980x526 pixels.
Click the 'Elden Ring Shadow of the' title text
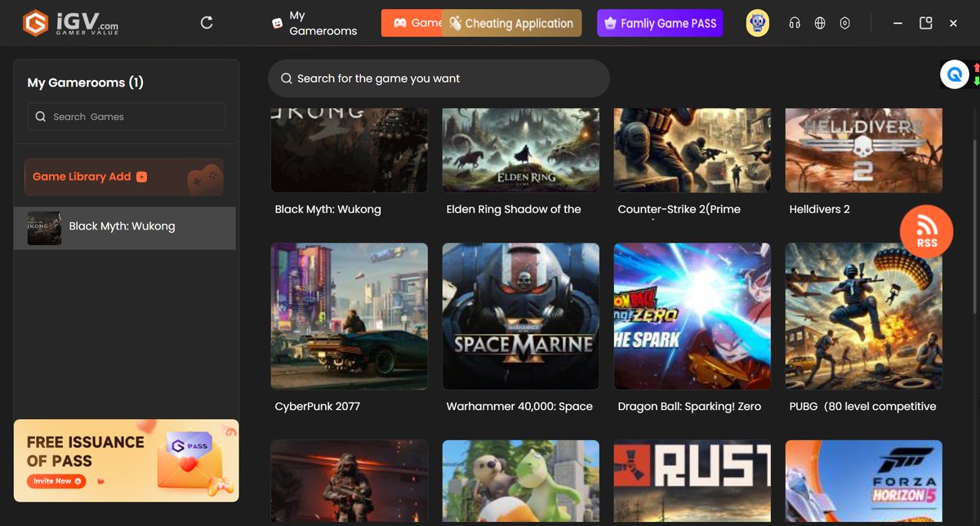(514, 209)
